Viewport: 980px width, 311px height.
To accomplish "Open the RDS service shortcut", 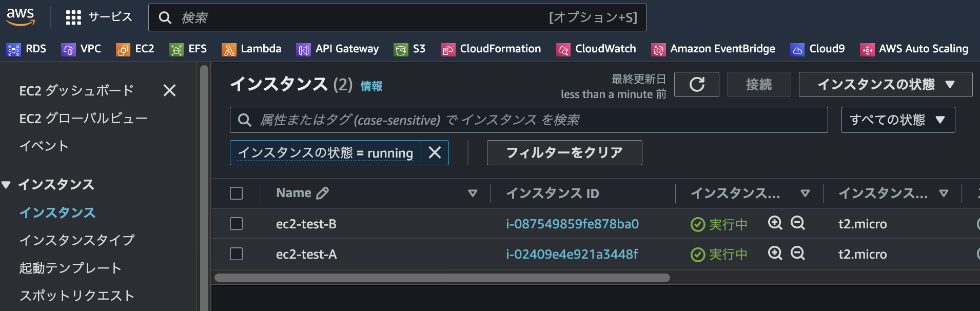I will coord(26,49).
